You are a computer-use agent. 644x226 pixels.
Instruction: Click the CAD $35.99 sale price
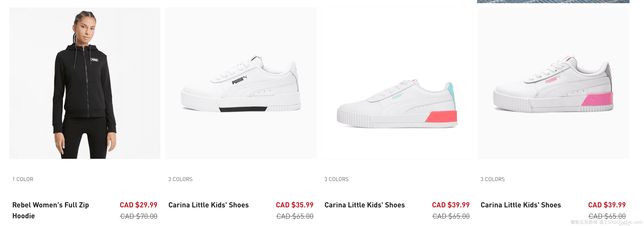pos(294,205)
